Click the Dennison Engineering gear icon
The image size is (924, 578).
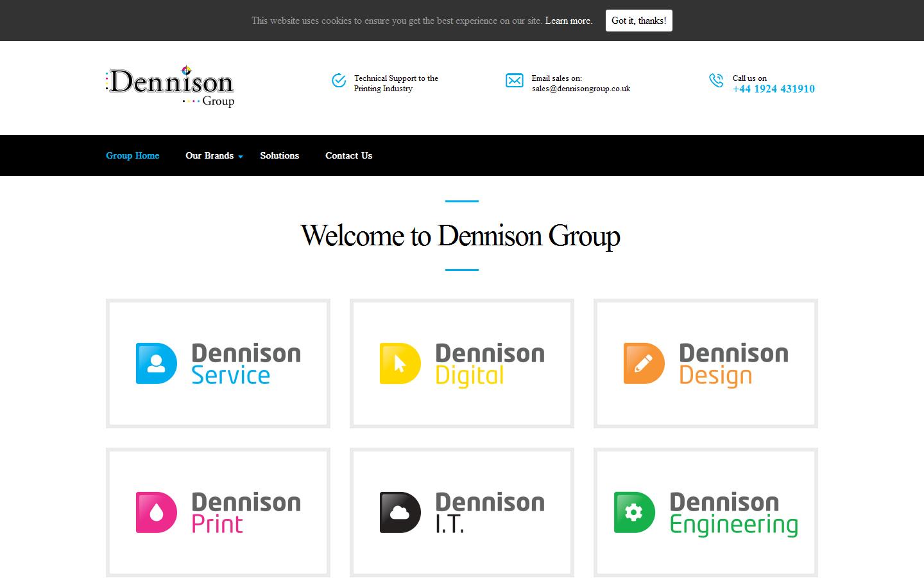633,512
